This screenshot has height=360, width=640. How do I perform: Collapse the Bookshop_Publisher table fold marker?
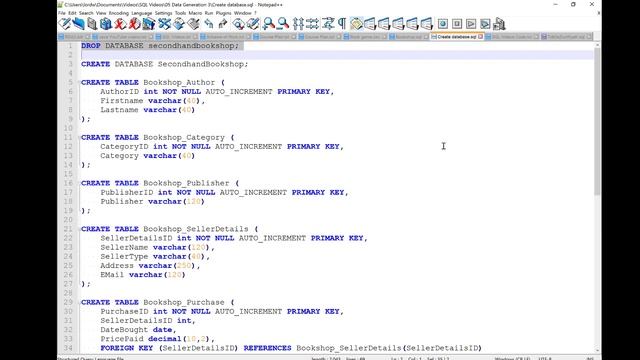[78, 183]
